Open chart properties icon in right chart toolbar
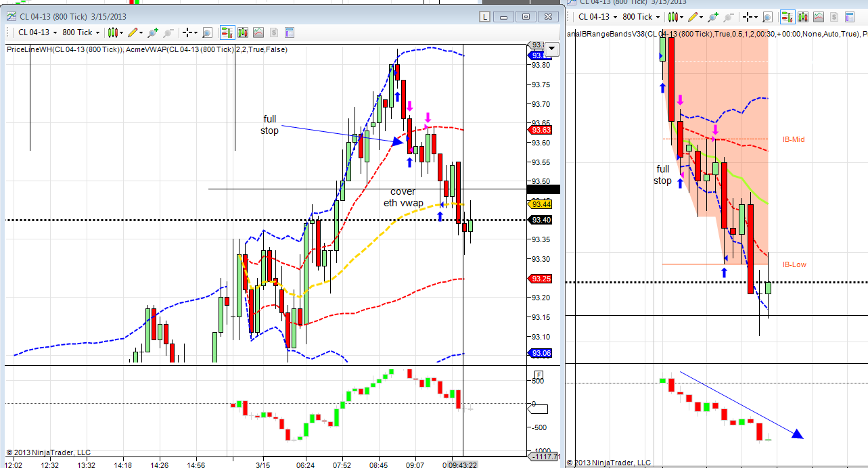868x468 pixels. click(x=849, y=17)
